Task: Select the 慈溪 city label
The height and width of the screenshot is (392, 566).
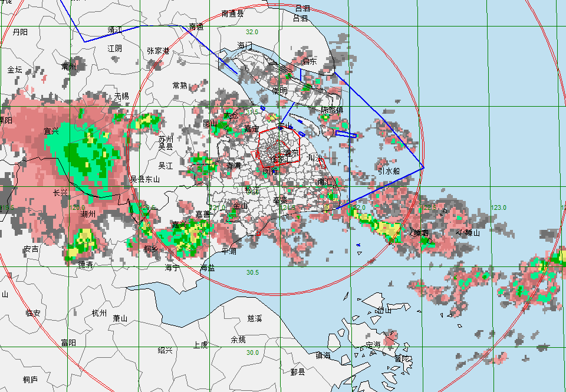Action: 255,318
